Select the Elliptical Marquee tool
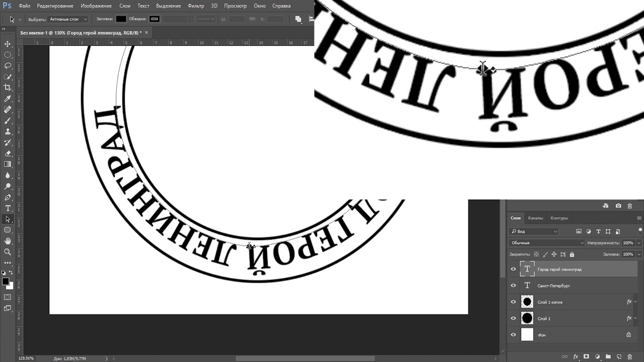 pos(8,55)
